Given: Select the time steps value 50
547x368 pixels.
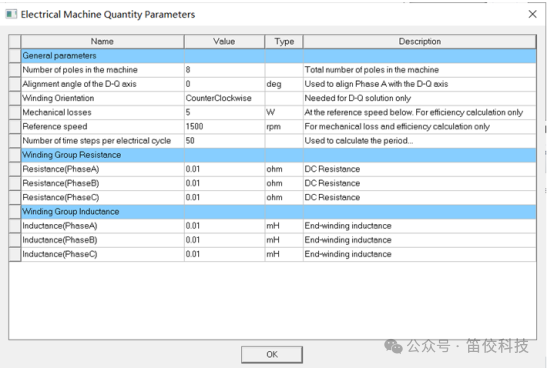Looking at the screenshot, I should 224,141.
